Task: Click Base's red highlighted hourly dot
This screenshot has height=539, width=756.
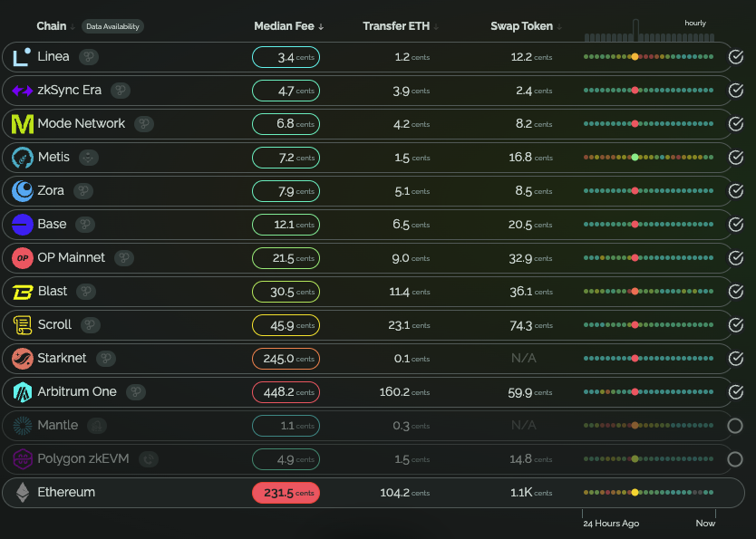Action: 635,225
